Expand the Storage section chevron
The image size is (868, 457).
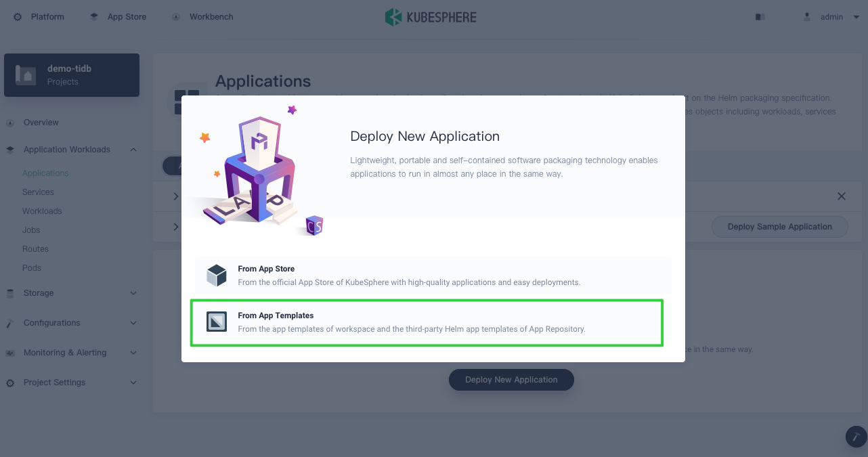tap(133, 292)
